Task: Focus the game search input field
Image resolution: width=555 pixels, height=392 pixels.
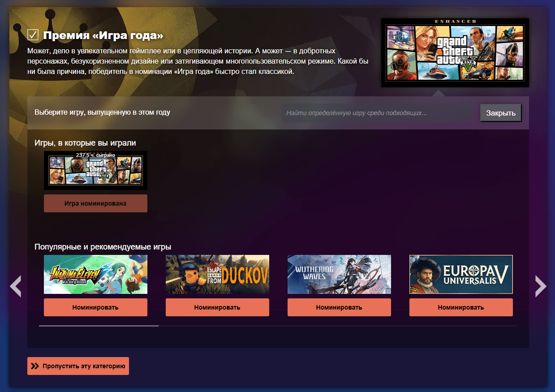Action: tap(379, 113)
